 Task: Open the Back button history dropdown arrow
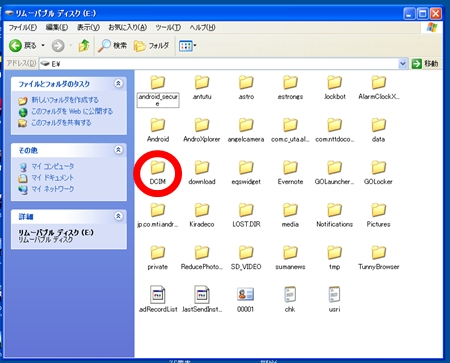point(43,45)
